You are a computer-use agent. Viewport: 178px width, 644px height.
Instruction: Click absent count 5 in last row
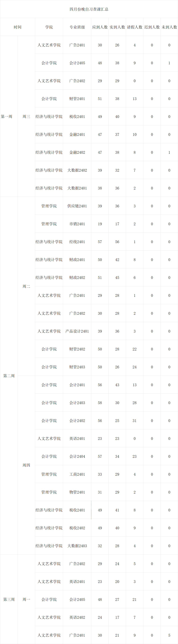[169, 635]
